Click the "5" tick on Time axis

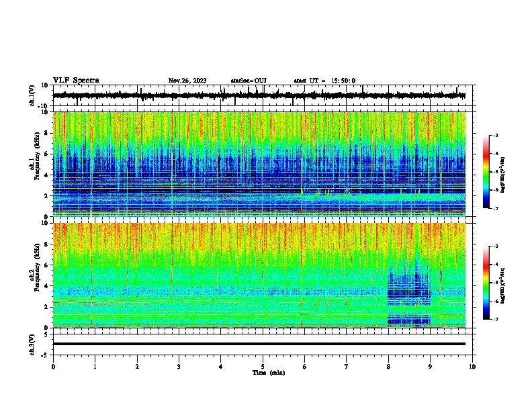tap(263, 367)
